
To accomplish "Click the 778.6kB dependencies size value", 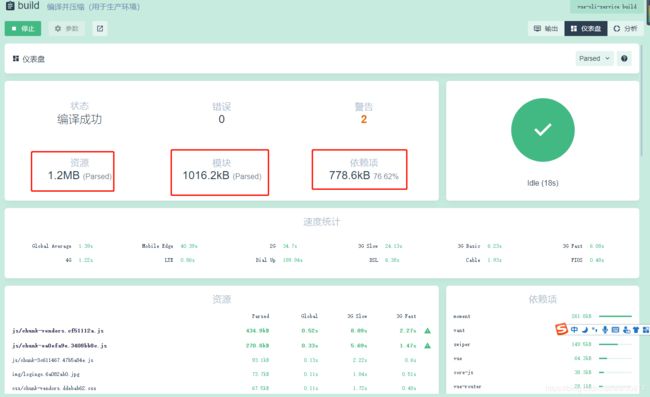I will point(349,175).
